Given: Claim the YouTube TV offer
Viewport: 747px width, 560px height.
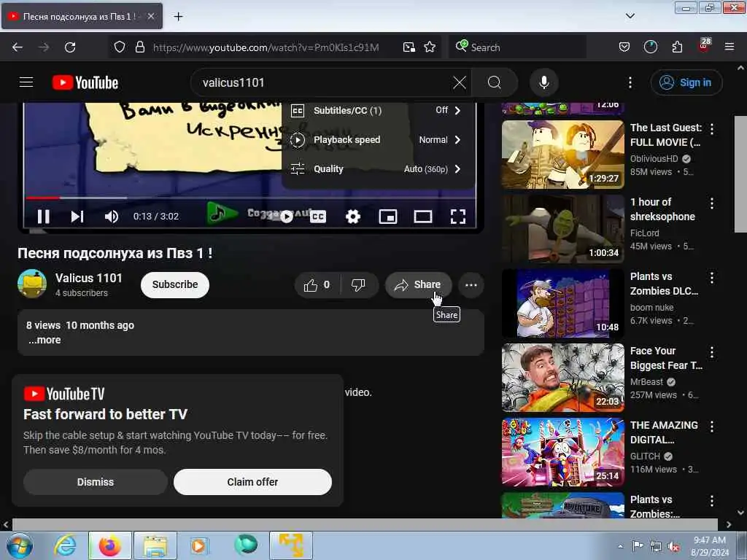Looking at the screenshot, I should point(252,482).
